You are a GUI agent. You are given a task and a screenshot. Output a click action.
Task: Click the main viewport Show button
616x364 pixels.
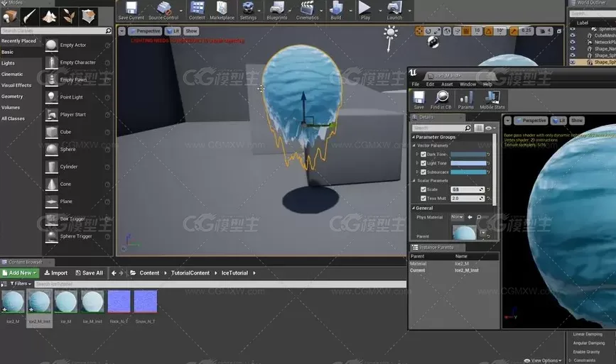191,31
